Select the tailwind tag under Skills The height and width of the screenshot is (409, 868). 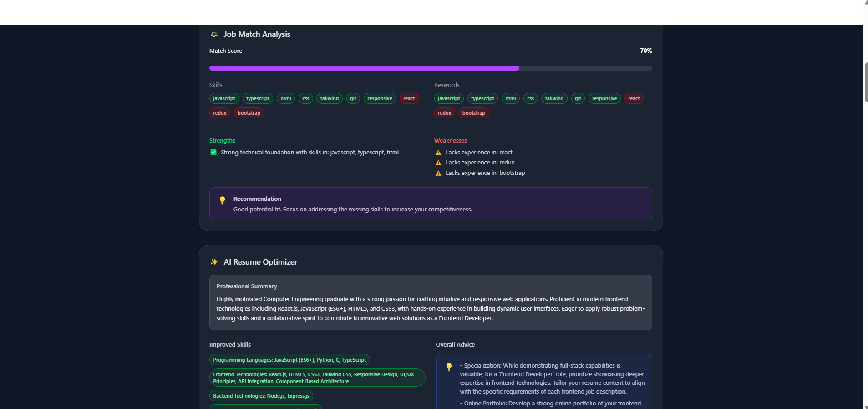330,98
